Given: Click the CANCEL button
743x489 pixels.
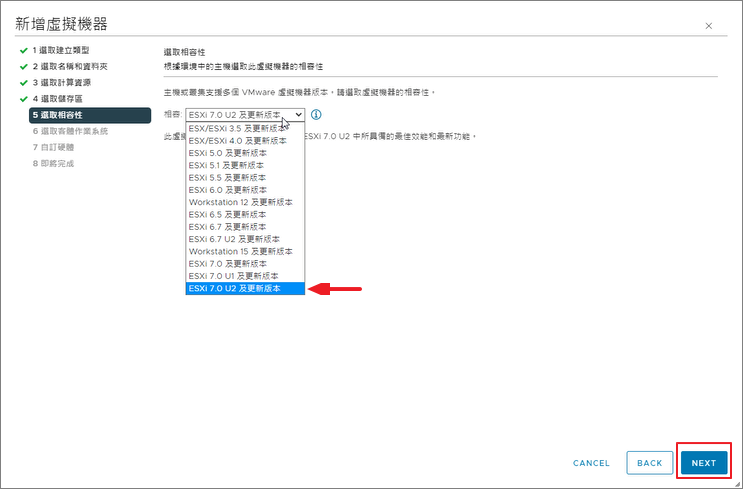Looking at the screenshot, I should 591,463.
